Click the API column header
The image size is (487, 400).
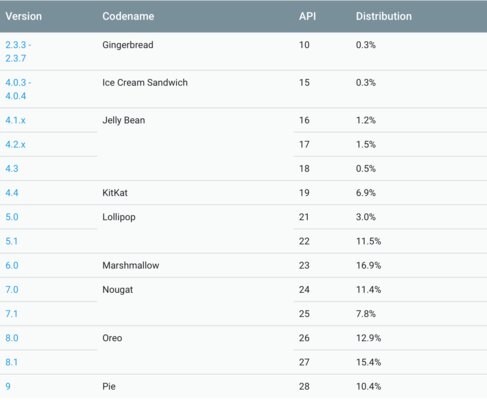click(307, 16)
